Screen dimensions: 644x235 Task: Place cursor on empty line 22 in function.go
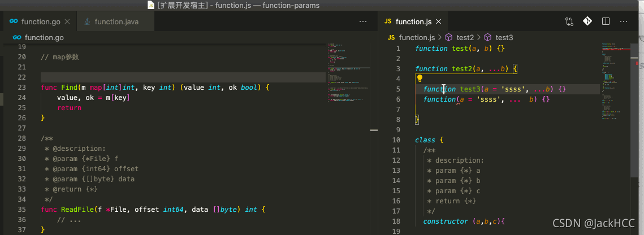(183, 77)
